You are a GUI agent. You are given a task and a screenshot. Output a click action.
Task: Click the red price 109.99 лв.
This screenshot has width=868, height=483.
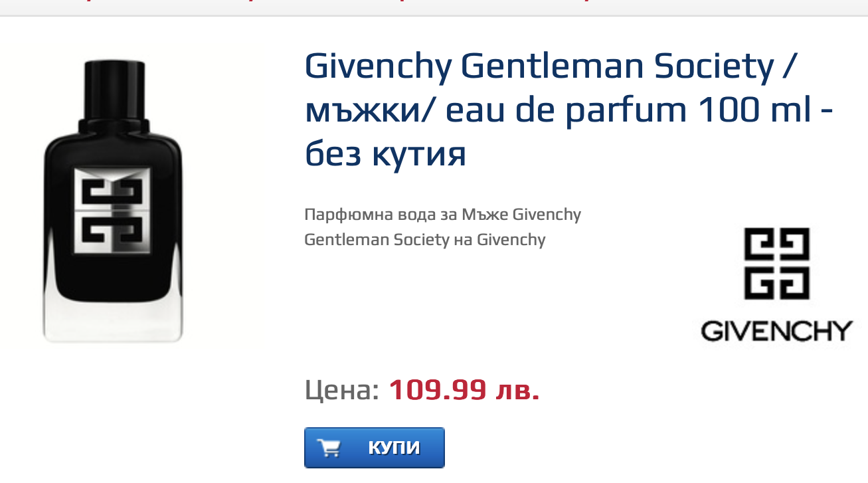coord(464,390)
